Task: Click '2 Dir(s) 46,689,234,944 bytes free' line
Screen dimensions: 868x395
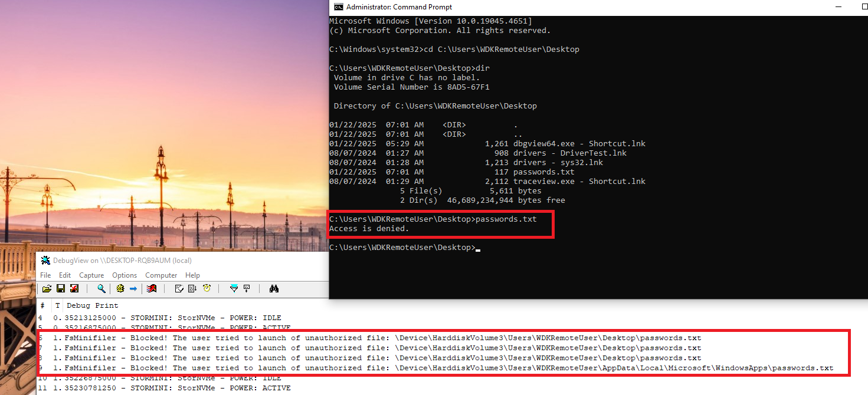Action: [483, 200]
